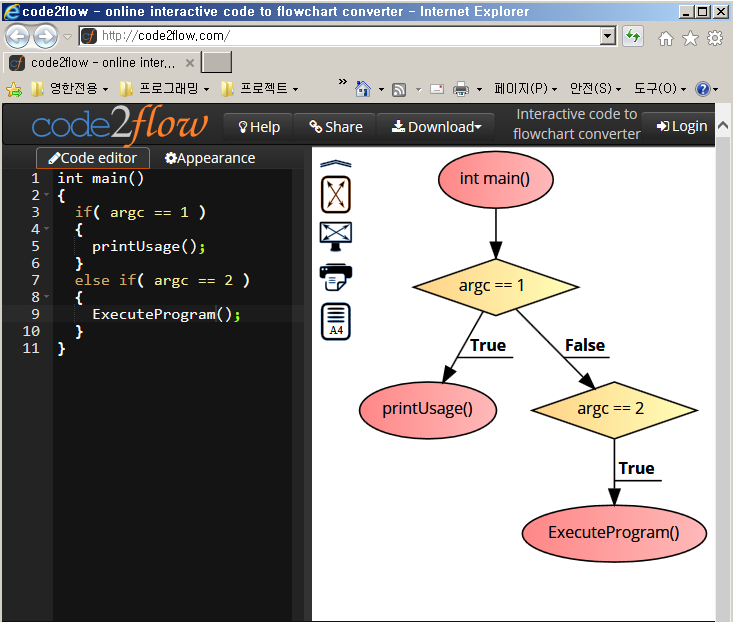Print the flowchart using the printer icon
Image resolution: width=733 pixels, height=622 pixels.
tap(336, 276)
